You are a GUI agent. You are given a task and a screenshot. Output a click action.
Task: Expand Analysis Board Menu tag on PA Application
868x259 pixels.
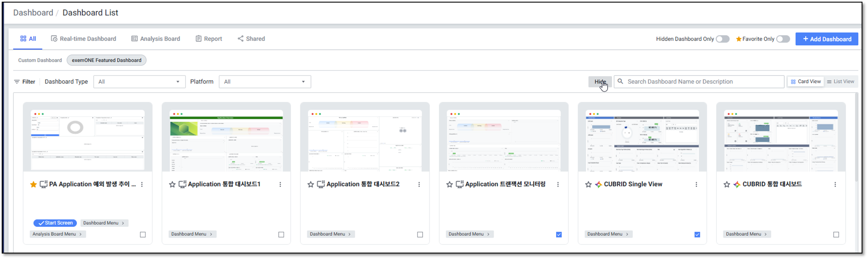(58, 234)
